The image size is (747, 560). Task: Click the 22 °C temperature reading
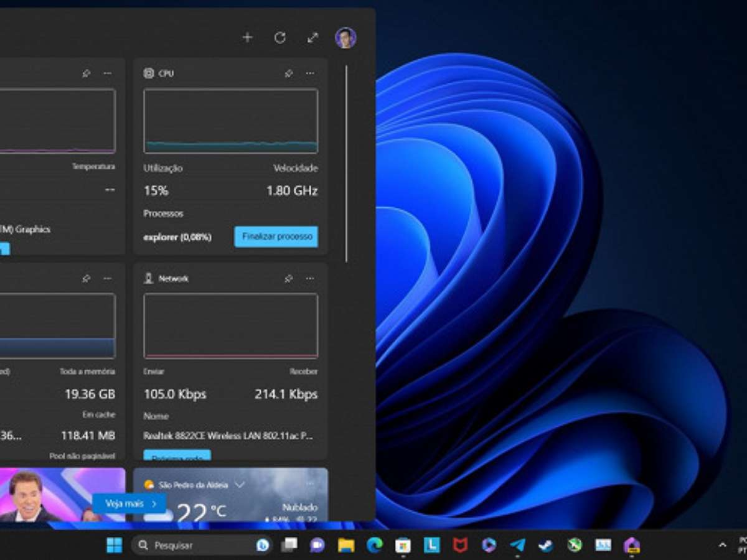201,511
